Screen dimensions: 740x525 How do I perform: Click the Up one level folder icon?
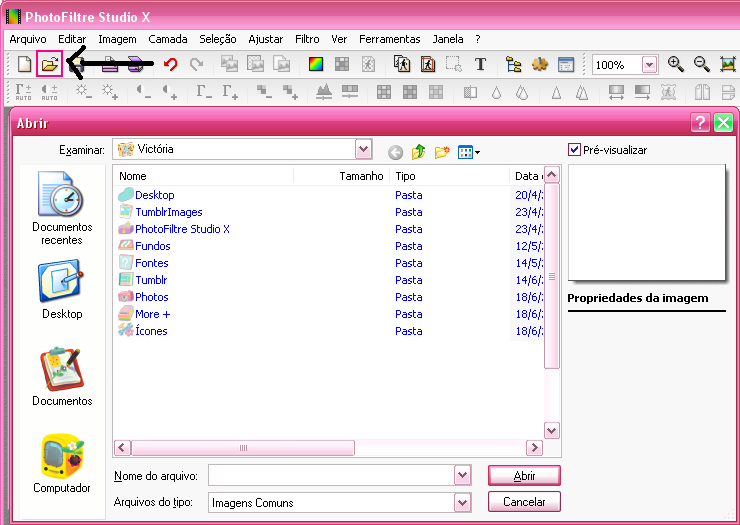[x=418, y=152]
